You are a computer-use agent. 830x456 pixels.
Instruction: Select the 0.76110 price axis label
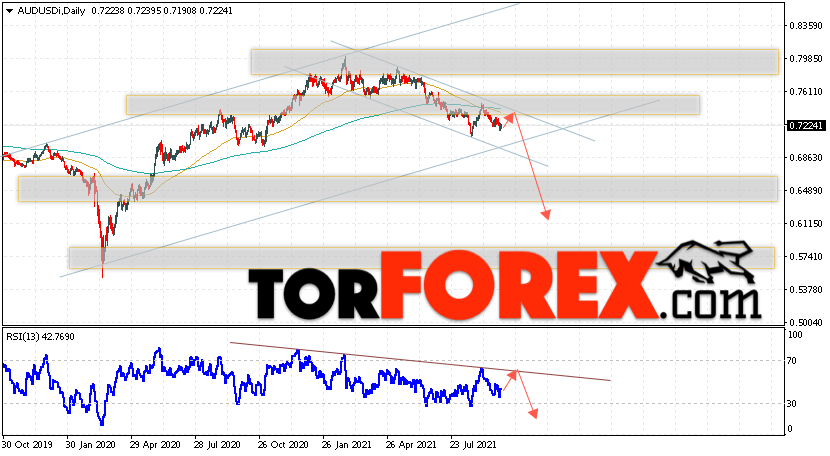(806, 92)
